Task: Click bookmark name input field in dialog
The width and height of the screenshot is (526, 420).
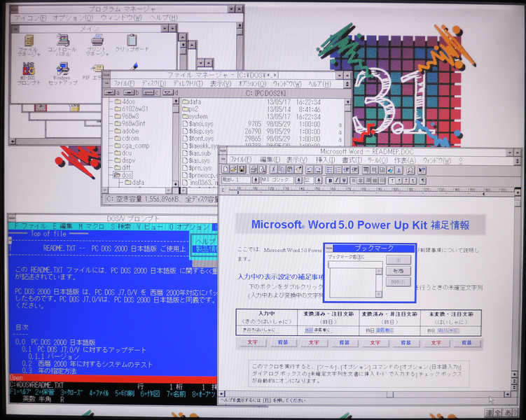Action: (355, 265)
